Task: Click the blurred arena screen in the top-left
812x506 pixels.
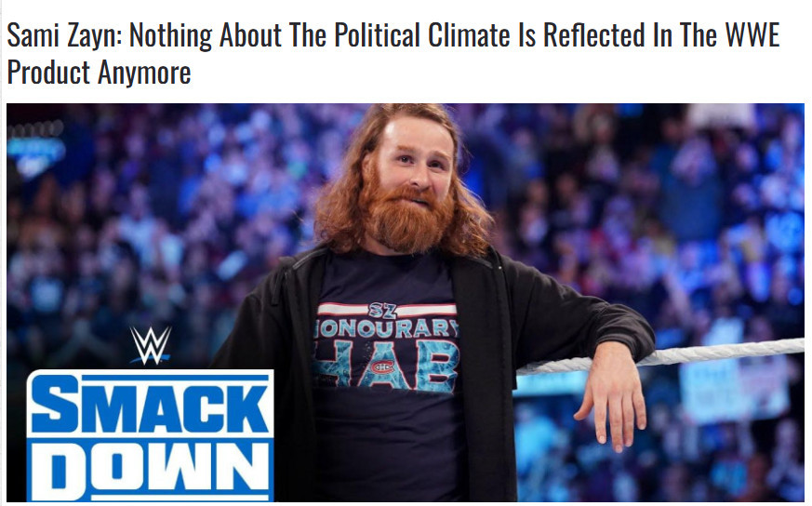Action: point(36,149)
